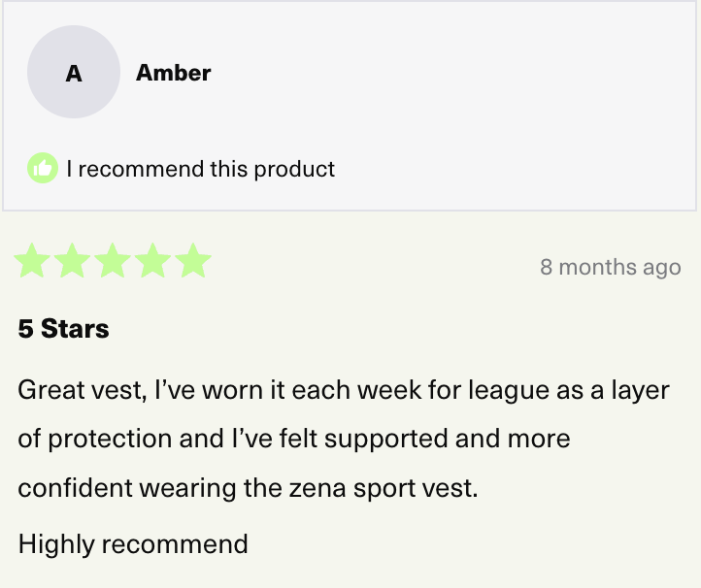
Task: Click the "Highly recommend" text line
Action: coord(133,544)
